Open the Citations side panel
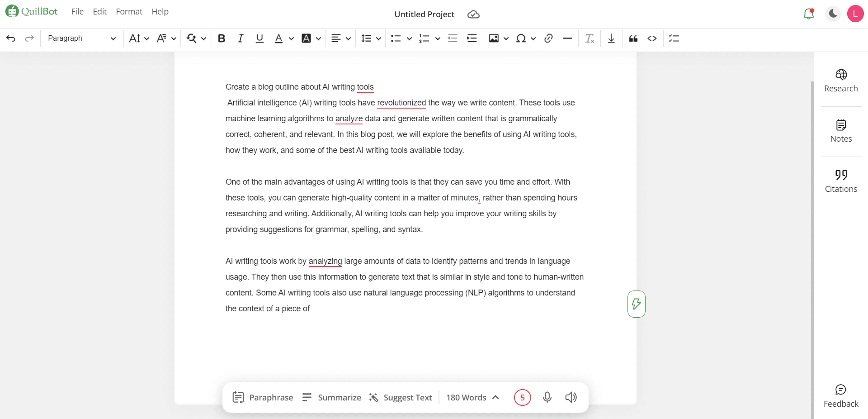The height and width of the screenshot is (419, 868). tap(841, 181)
